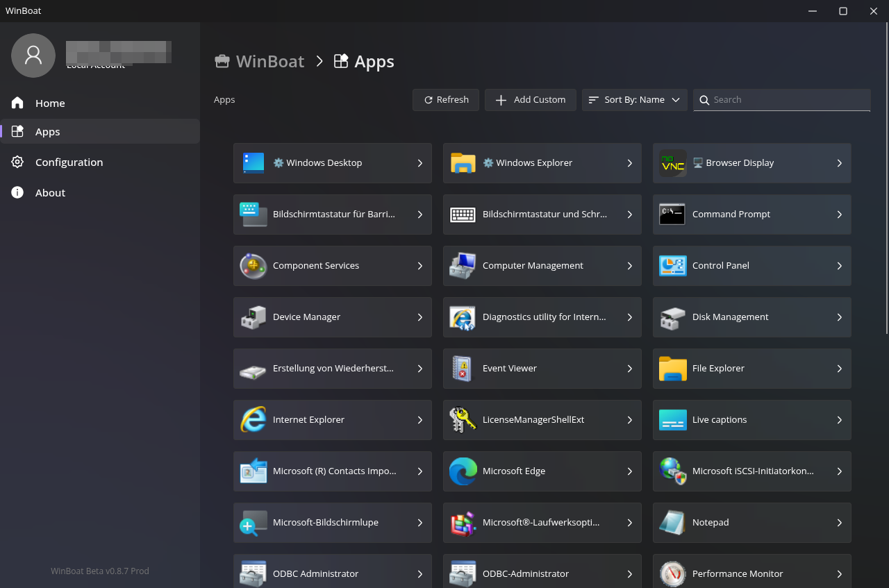Click the Command Prompt terminal icon
The height and width of the screenshot is (588, 889).
[672, 215]
